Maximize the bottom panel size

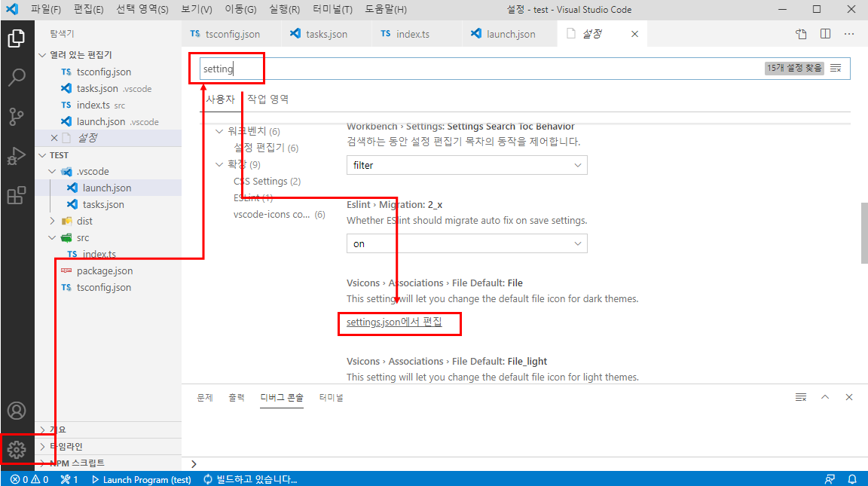(x=825, y=397)
